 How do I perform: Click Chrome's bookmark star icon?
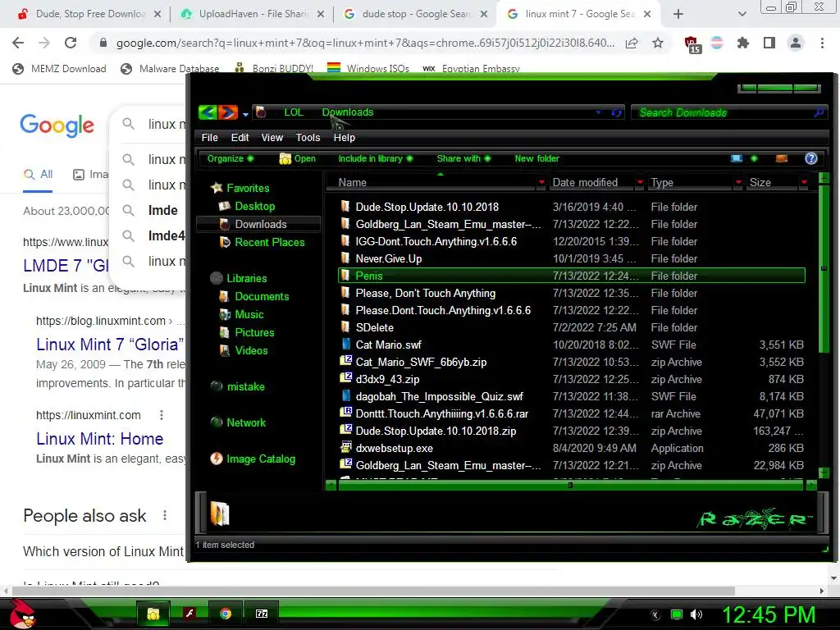click(658, 43)
